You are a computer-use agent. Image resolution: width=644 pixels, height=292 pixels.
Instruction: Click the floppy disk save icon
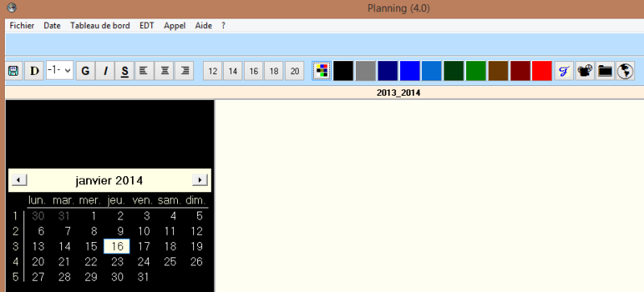tap(14, 71)
